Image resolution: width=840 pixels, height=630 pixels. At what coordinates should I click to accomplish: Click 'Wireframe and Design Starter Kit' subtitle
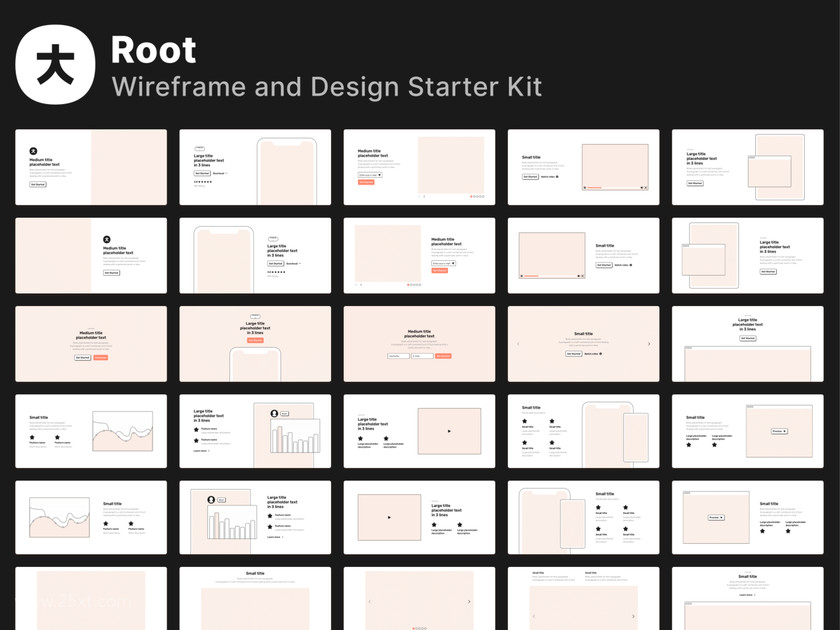click(x=327, y=87)
